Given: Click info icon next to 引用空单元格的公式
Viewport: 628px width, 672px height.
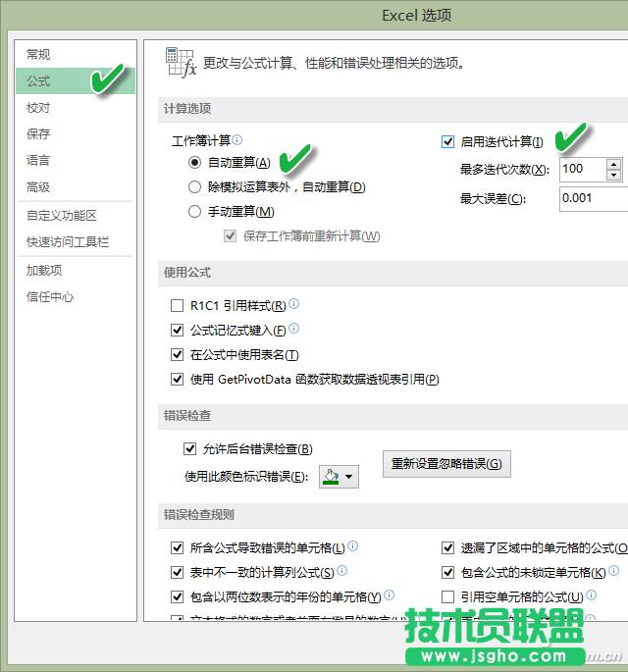Looking at the screenshot, I should tap(591, 594).
